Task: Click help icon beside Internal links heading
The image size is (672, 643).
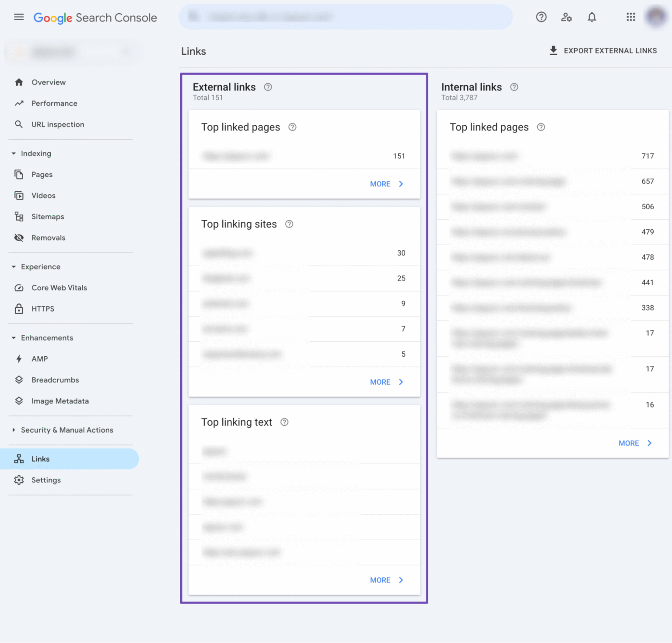Action: [x=514, y=87]
